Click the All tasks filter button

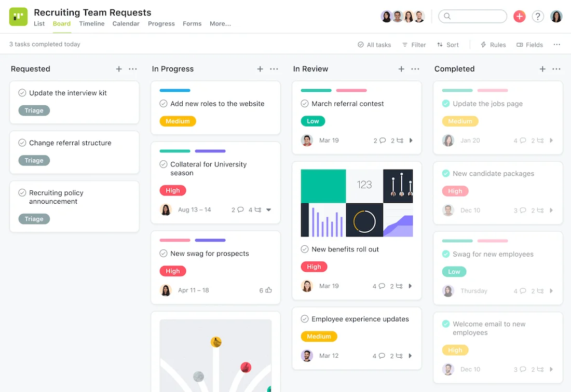(374, 45)
